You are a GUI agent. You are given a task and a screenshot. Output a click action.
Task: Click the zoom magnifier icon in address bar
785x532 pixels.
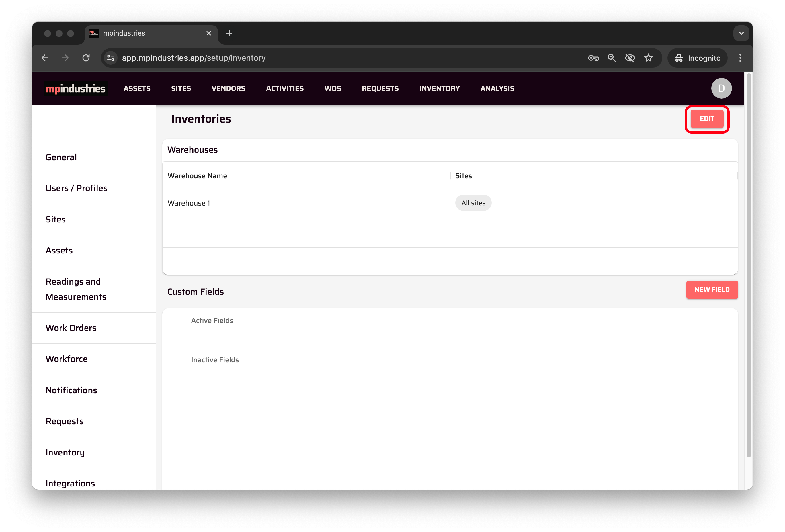pyautogui.click(x=611, y=58)
